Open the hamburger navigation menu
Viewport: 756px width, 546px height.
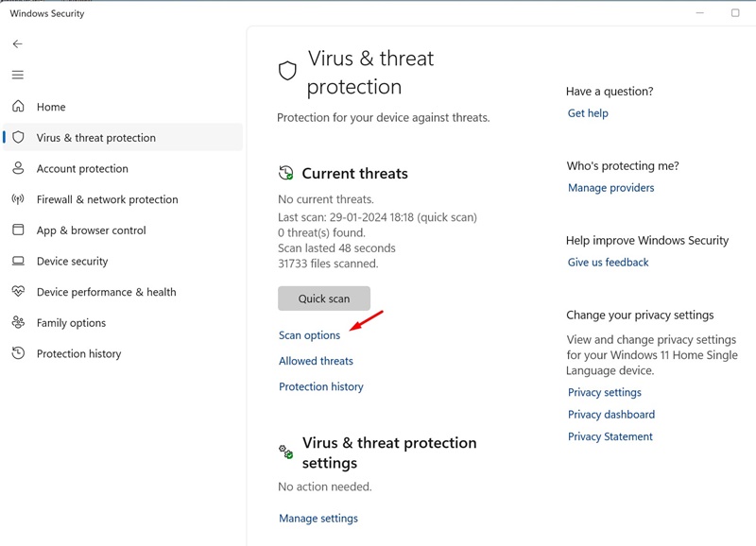pos(17,75)
